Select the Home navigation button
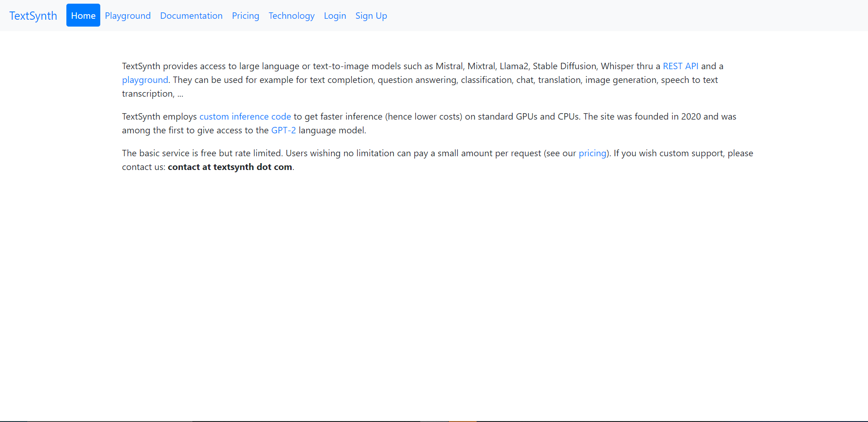 [x=83, y=16]
